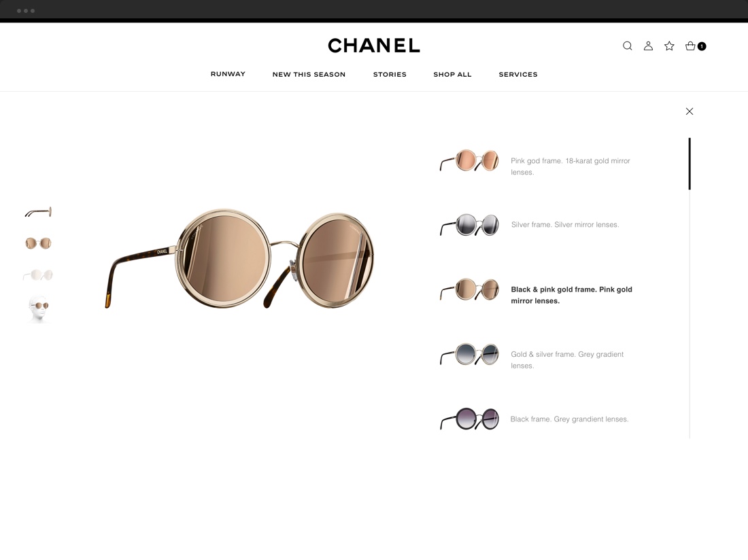Select front-view sunglasses thumbnail
The image size is (748, 560).
pyautogui.click(x=38, y=243)
